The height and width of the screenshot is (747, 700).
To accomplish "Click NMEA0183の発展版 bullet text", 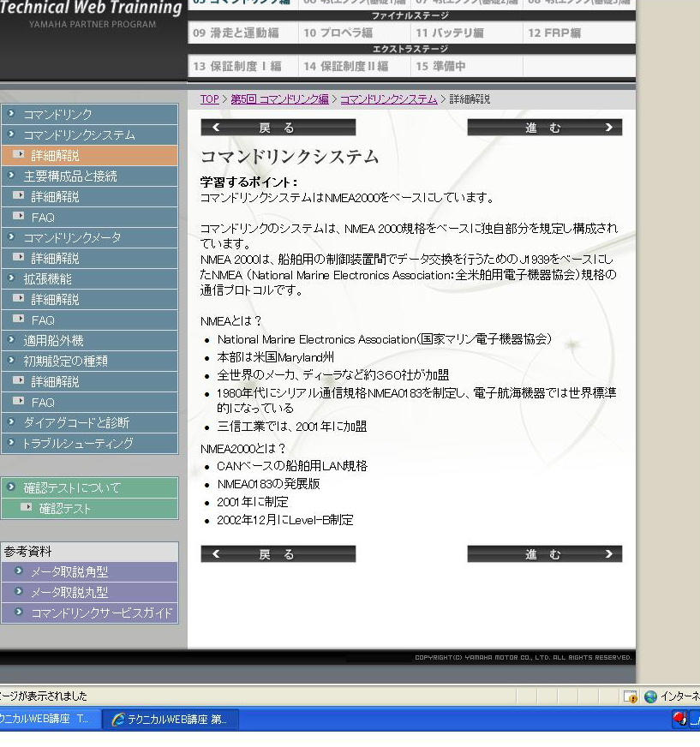I will [x=268, y=484].
